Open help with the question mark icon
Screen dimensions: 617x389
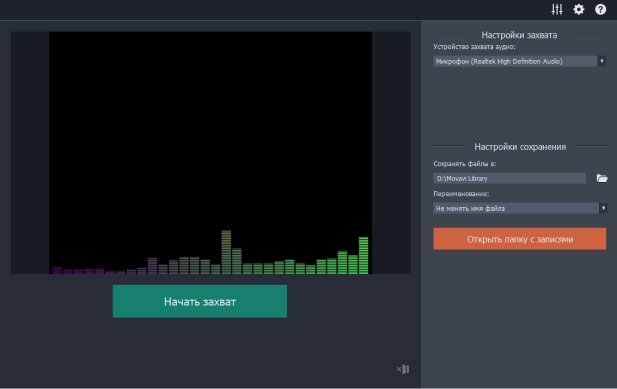point(600,9)
